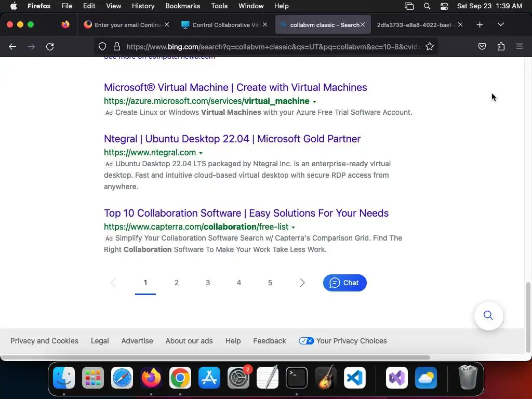The width and height of the screenshot is (532, 399).
Task: Open Top 10 Collaboration Software result
Action: [x=246, y=213]
